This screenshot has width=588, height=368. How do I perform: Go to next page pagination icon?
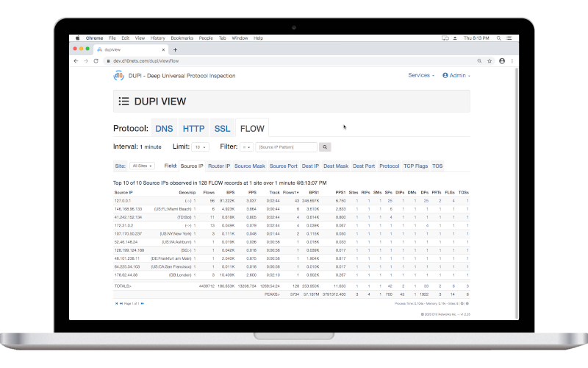click(x=142, y=303)
